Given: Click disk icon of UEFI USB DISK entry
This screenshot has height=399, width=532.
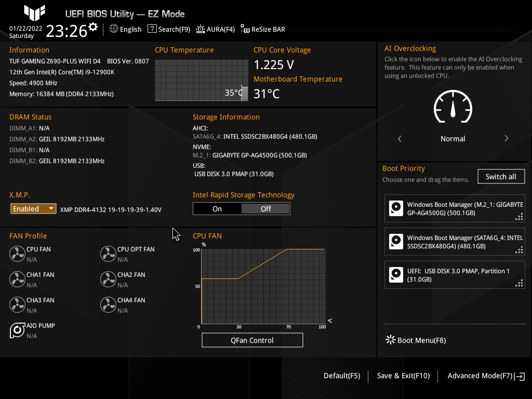Looking at the screenshot, I should click(x=396, y=275).
